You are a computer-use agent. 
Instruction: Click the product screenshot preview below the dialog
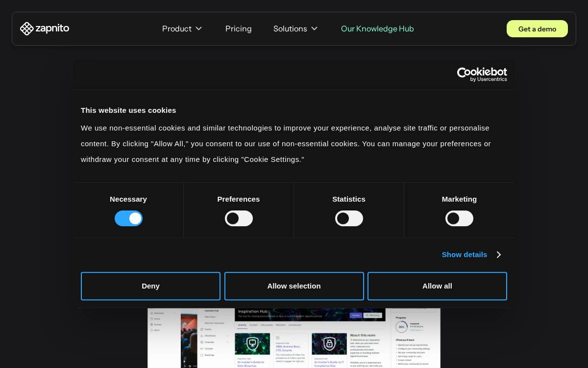tap(294, 338)
